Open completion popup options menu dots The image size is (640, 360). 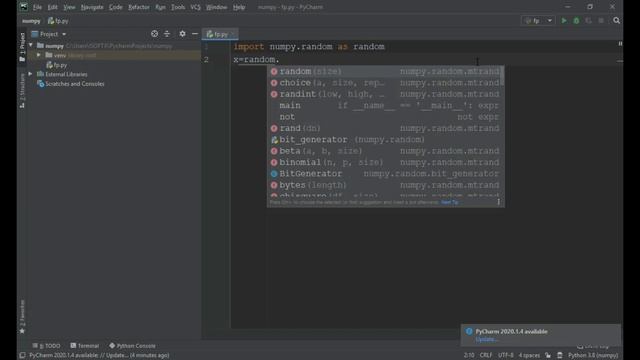[x=498, y=202]
